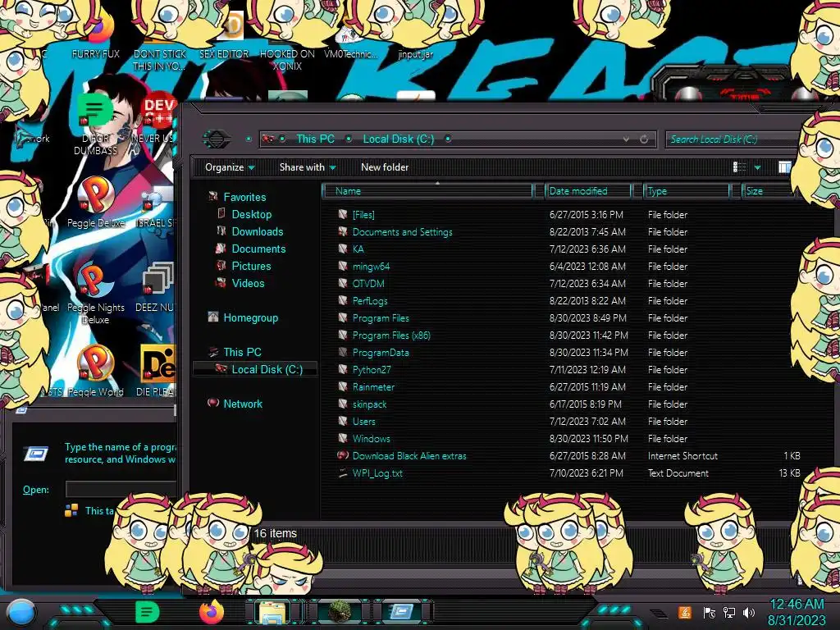Screen dimensions: 840x630
Task: Select the ProgramData folder
Action: point(381,353)
